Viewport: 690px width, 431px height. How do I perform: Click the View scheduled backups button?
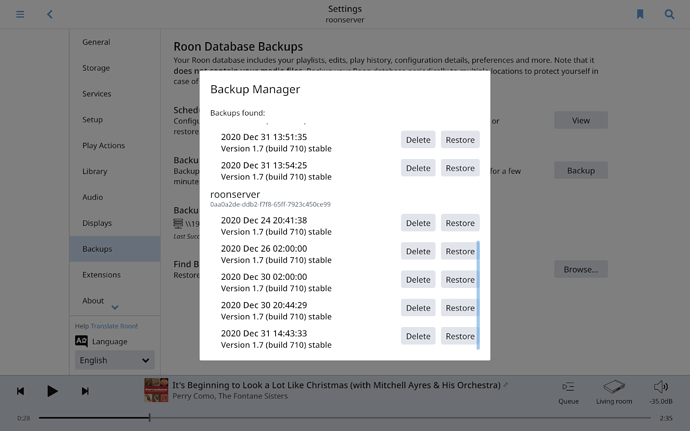pos(581,120)
